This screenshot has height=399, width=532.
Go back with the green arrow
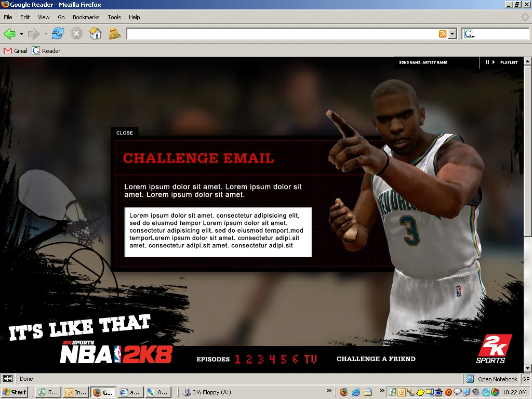pos(9,34)
